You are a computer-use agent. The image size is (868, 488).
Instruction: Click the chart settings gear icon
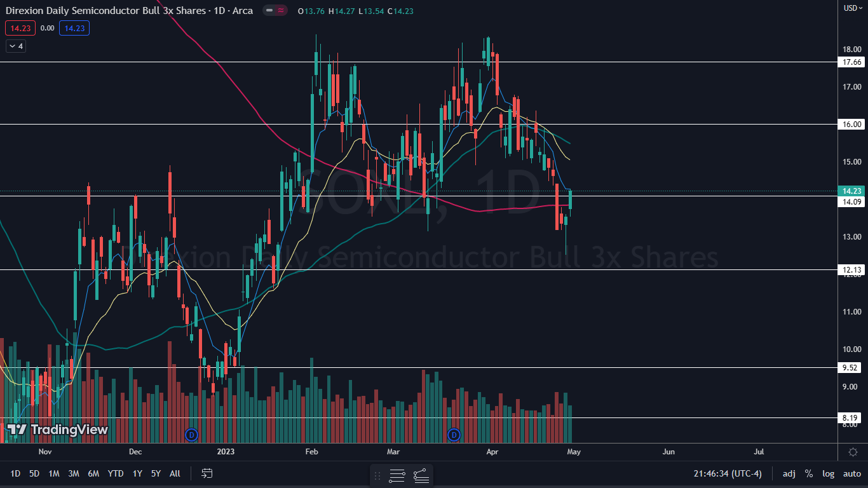tap(853, 452)
